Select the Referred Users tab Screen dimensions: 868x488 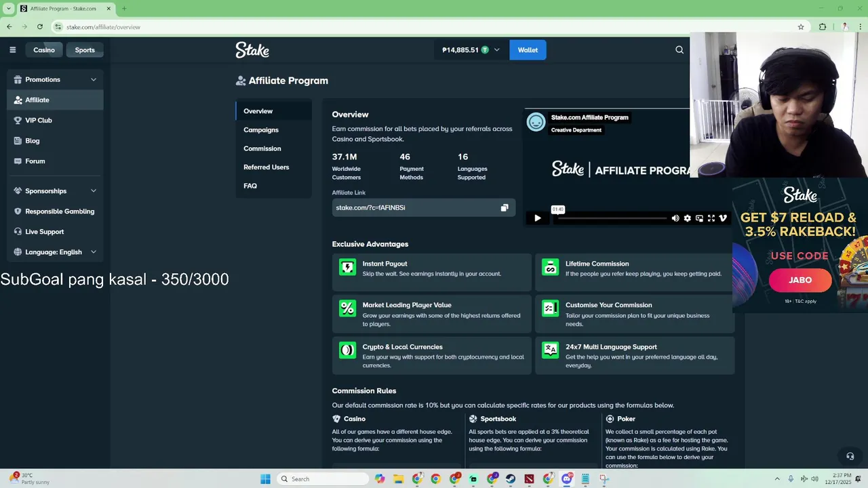(274, 167)
